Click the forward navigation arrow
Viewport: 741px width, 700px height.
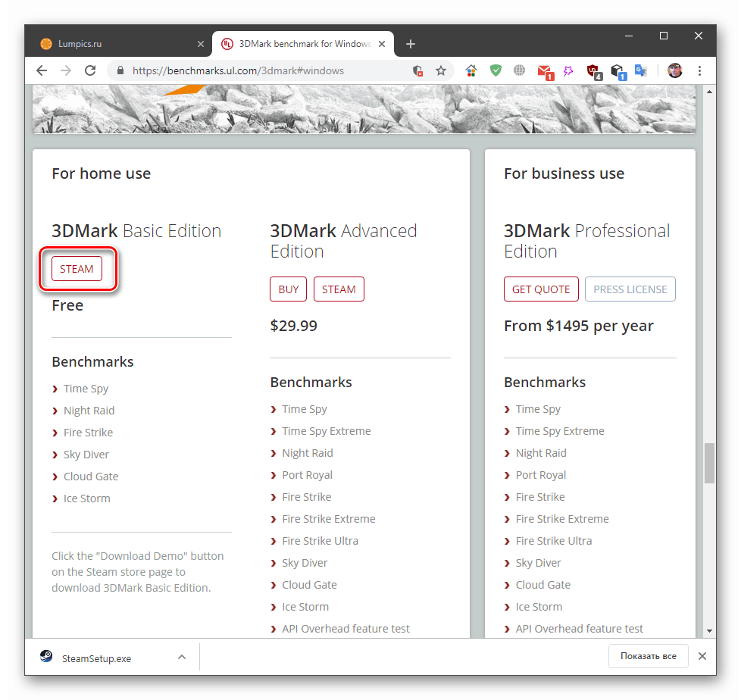(66, 71)
